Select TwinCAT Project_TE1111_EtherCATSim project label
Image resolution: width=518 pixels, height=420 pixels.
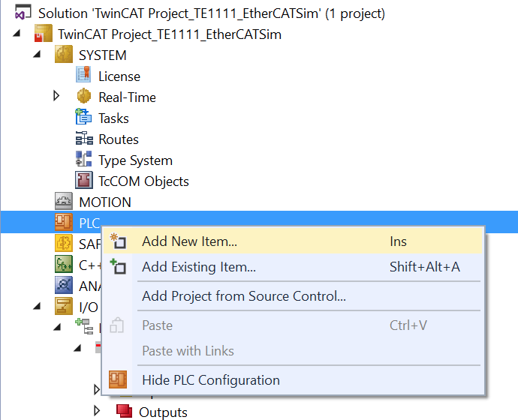[x=170, y=34]
